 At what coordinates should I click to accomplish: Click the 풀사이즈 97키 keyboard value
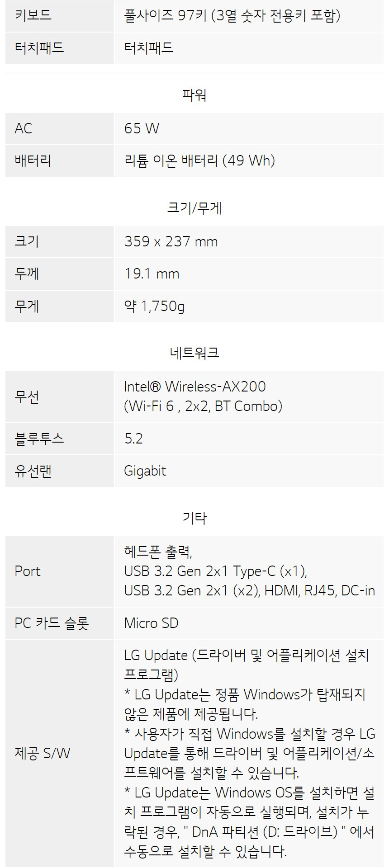coord(232,15)
